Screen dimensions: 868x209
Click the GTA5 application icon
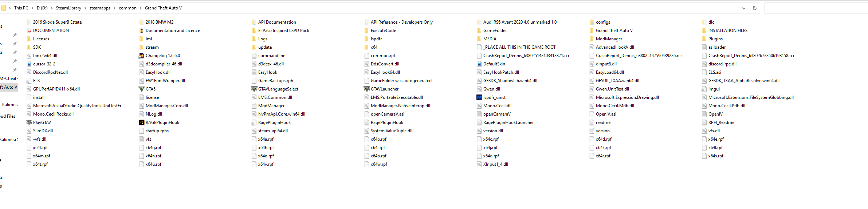[x=141, y=89]
